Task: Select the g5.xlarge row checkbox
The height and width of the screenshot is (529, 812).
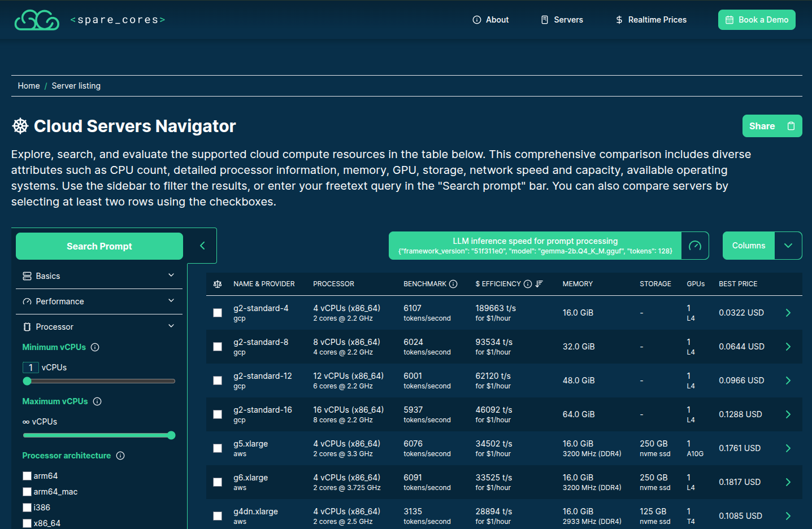Action: (x=218, y=448)
